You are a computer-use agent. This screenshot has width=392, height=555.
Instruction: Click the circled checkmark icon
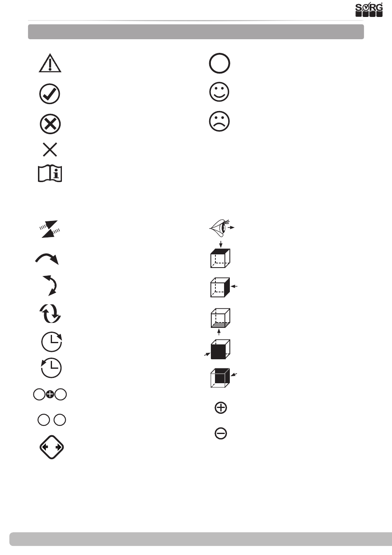click(x=50, y=94)
